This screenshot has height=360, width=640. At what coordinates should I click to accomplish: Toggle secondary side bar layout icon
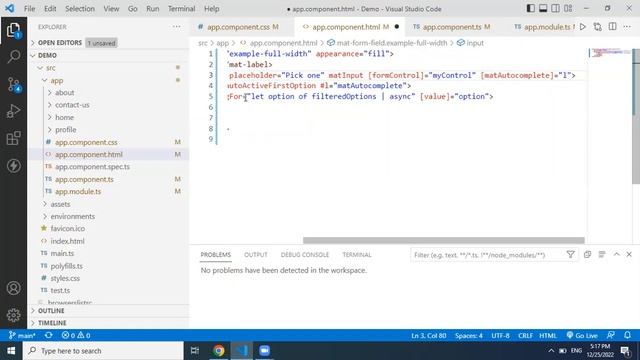point(556,9)
